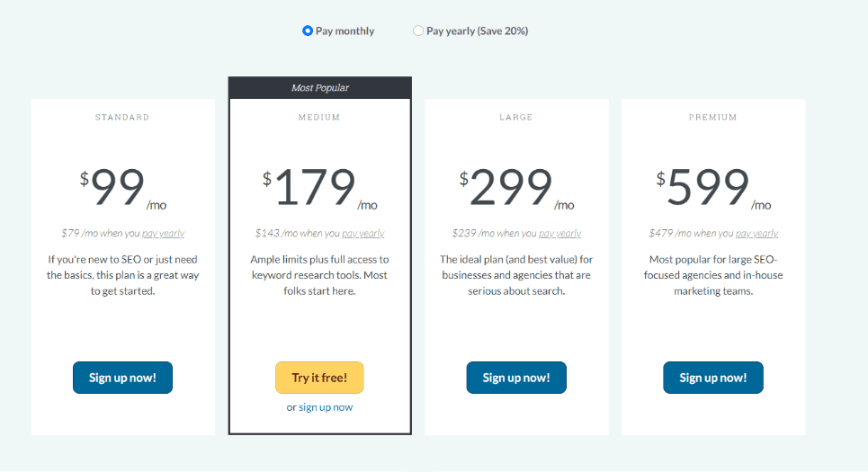Click Sign up now for Premium plan
This screenshot has width=868, height=472.
(x=713, y=378)
